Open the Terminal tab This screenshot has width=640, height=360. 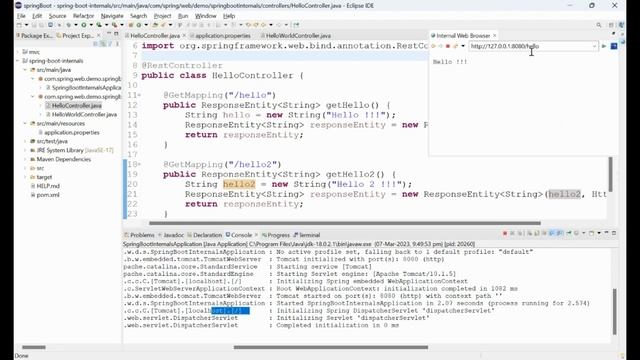(307, 235)
